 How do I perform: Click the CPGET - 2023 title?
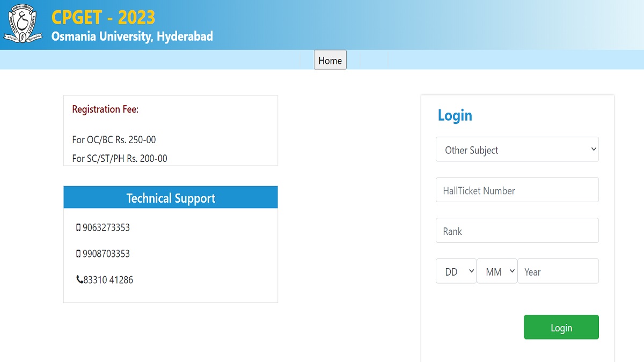tap(103, 18)
